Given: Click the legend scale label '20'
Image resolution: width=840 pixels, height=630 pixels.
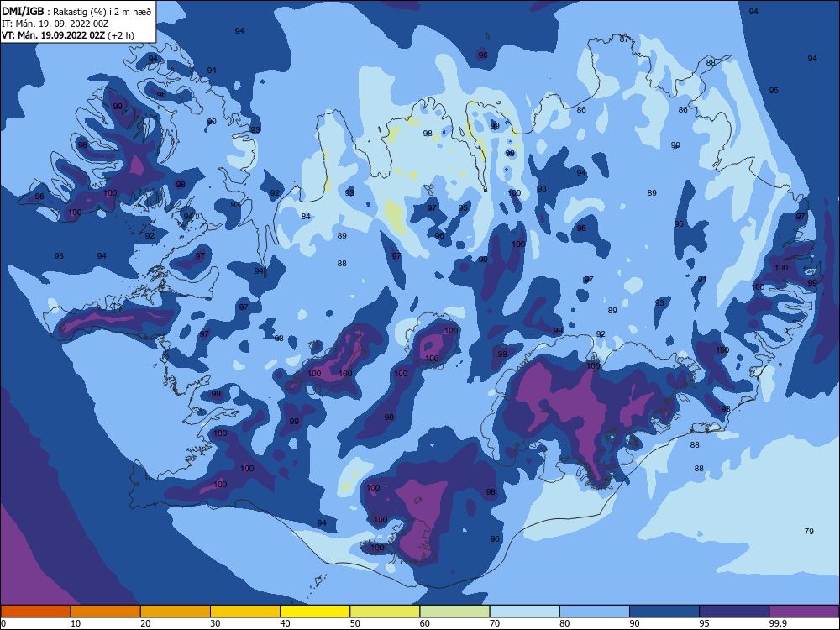Looking at the screenshot, I should (x=145, y=623).
